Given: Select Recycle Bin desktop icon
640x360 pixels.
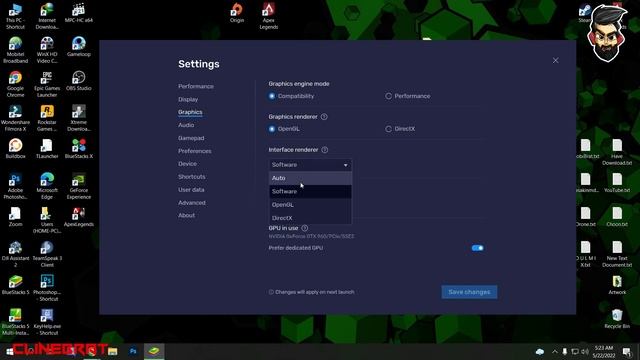Looking at the screenshot, I should point(617,319).
